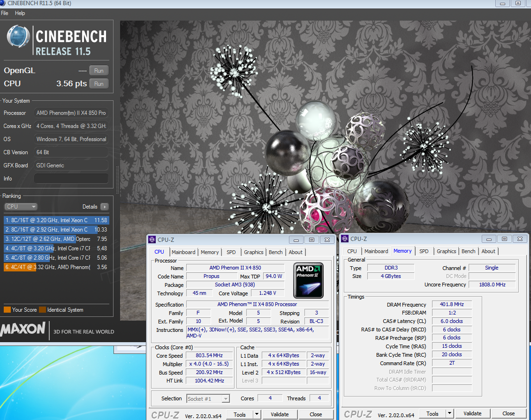531x420 pixels.
Task: Switch to Bench tab in right CPU-Z
Action: (x=468, y=251)
